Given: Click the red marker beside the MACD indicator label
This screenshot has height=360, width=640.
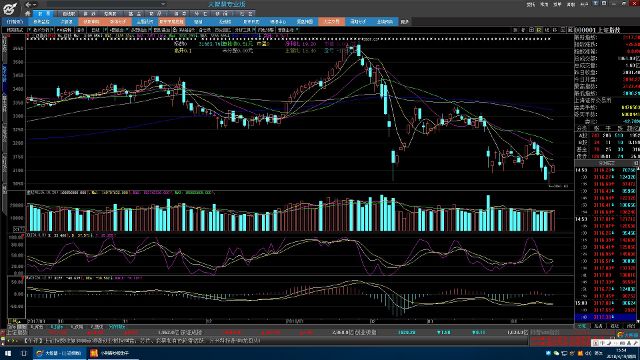Looking at the screenshot, I should pyautogui.click(x=23, y=278).
